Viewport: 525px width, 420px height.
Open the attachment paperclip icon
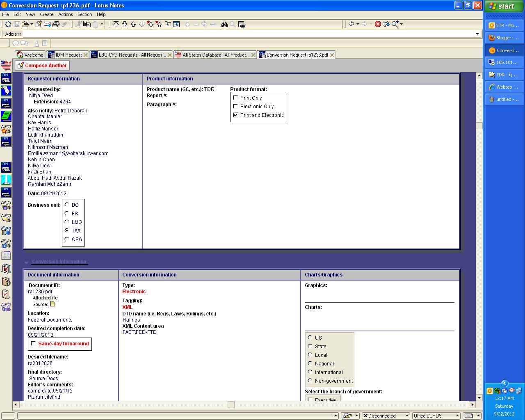(64, 24)
